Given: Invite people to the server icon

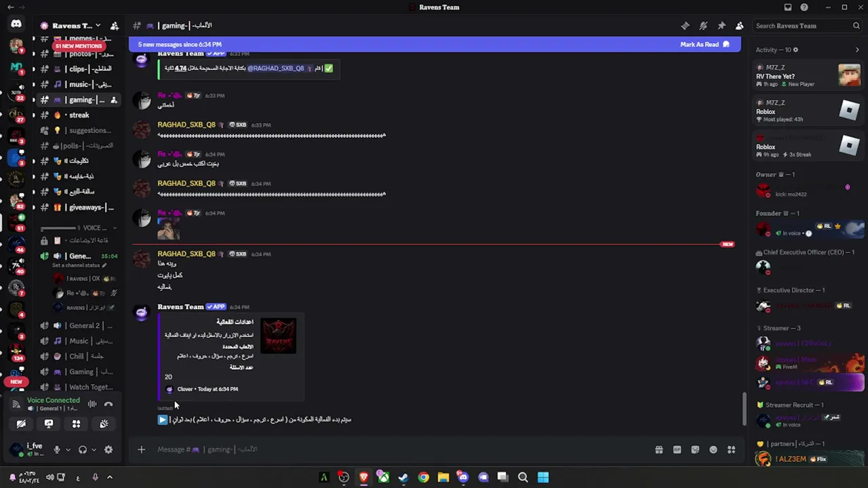Looking at the screenshot, I should pyautogui.click(x=114, y=26).
